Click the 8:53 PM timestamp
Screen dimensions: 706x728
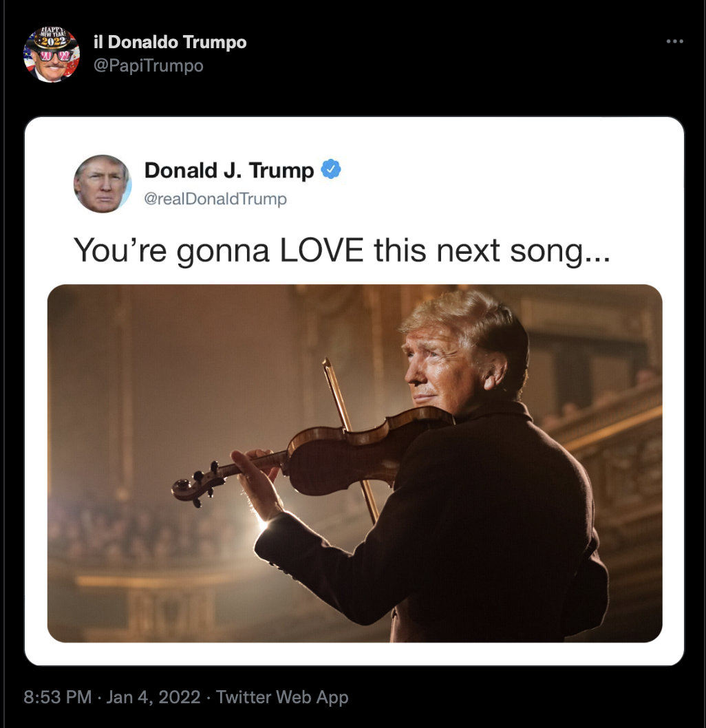tap(58, 697)
